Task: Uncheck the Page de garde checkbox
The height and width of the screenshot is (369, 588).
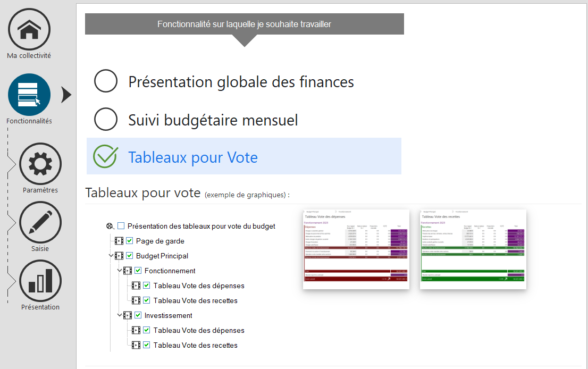Action: 130,241
